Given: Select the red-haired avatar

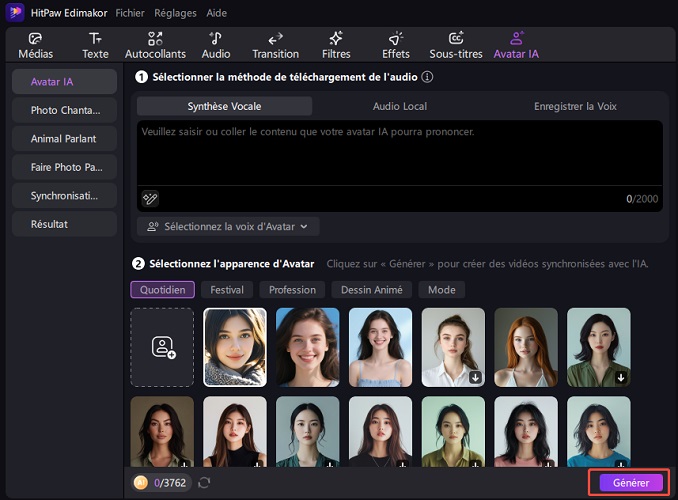Looking at the screenshot, I should click(x=526, y=347).
